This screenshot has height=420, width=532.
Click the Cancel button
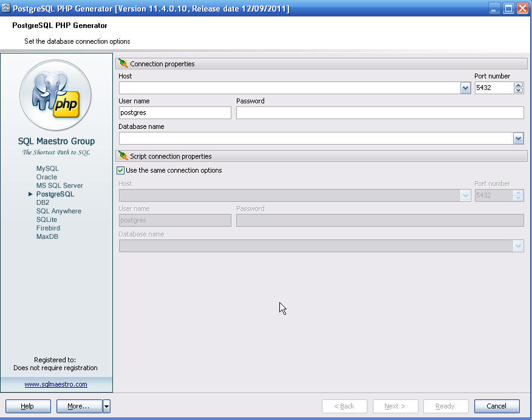497,406
